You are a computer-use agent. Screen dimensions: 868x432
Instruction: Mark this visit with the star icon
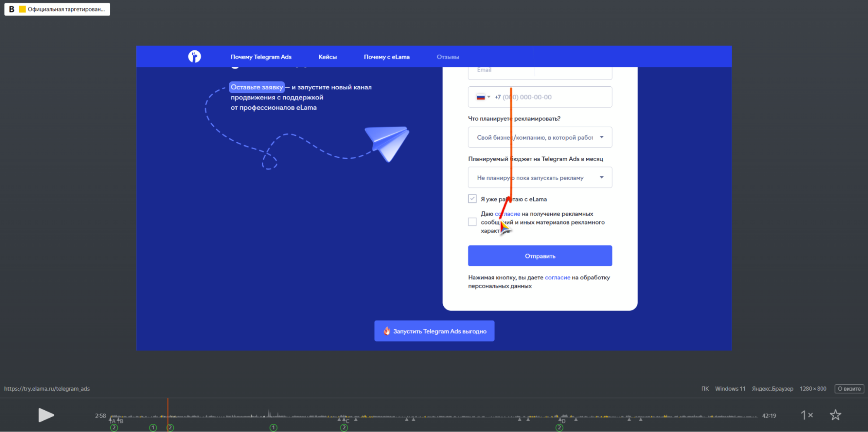tap(835, 415)
